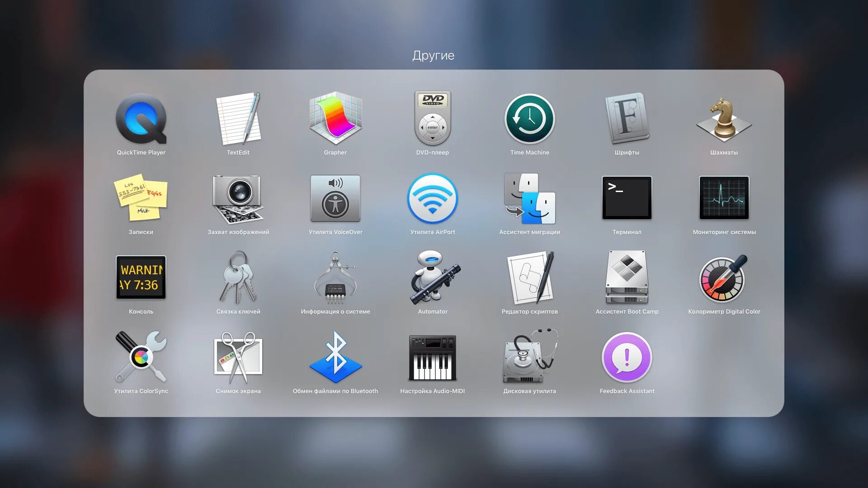Viewport: 868px width, 488px height.
Task: Launch Шахматы chess app
Action: point(724,119)
